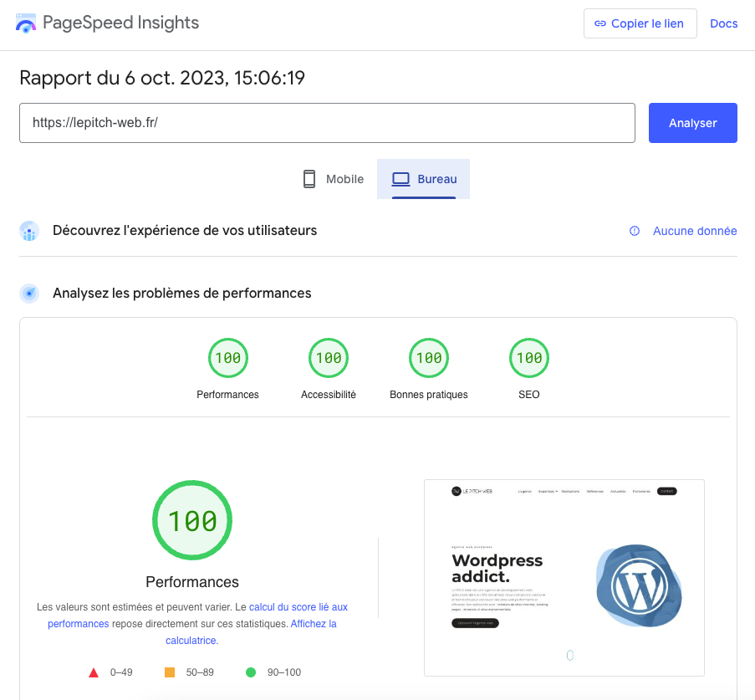
Task: Click the Accessibilité score gauge
Action: click(329, 358)
